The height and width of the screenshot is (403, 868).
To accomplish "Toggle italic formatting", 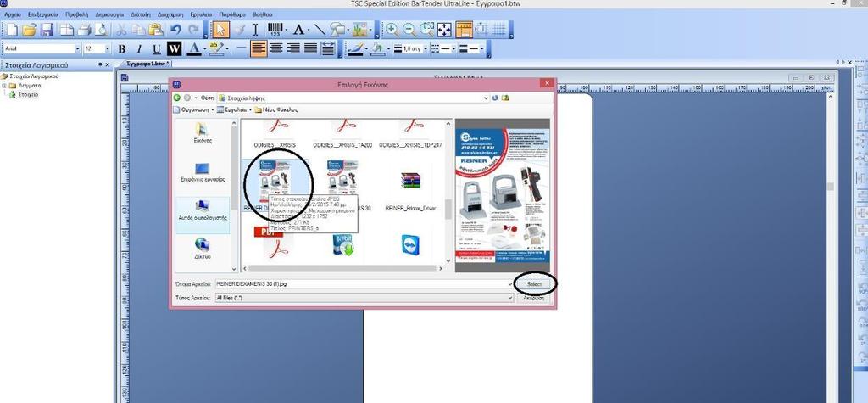I will 139,48.
